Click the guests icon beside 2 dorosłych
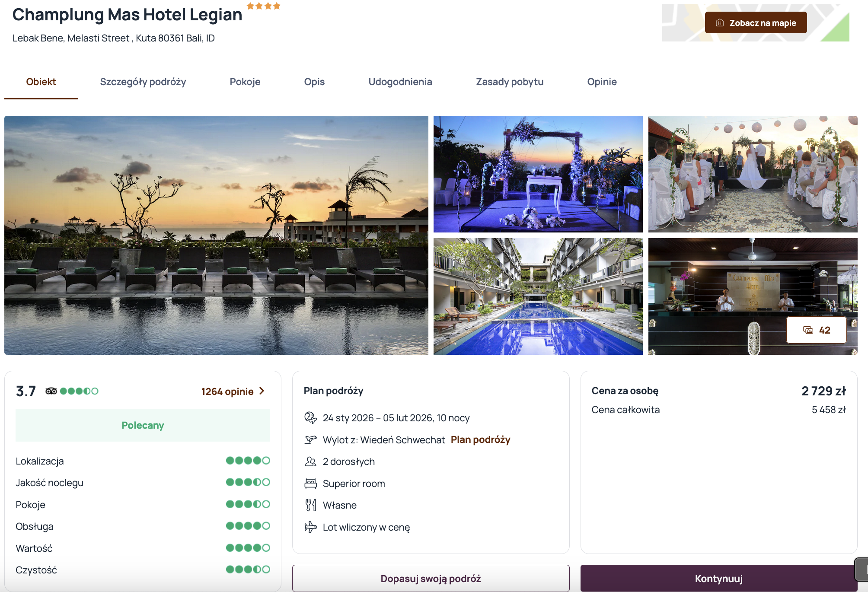Screen dimensions: 868x592 (x=310, y=462)
